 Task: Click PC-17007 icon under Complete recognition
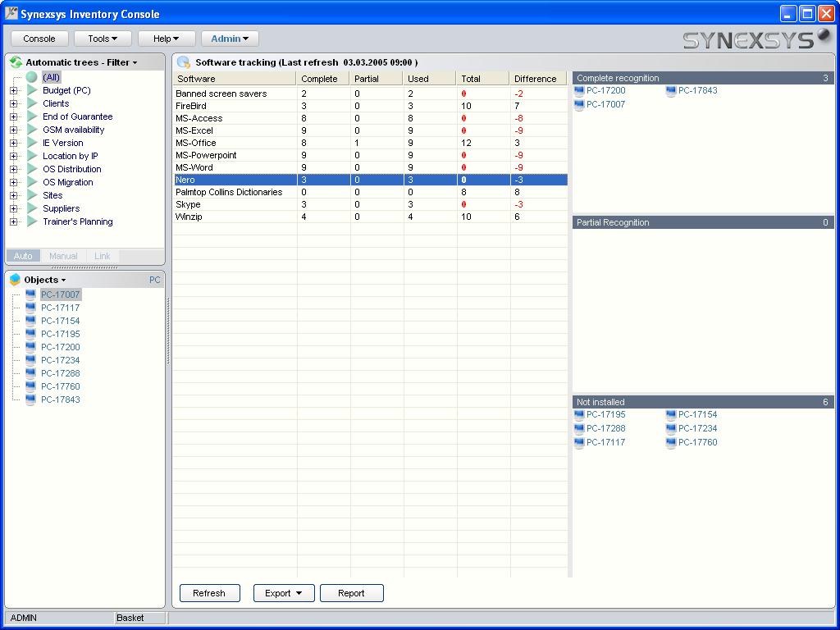579,104
